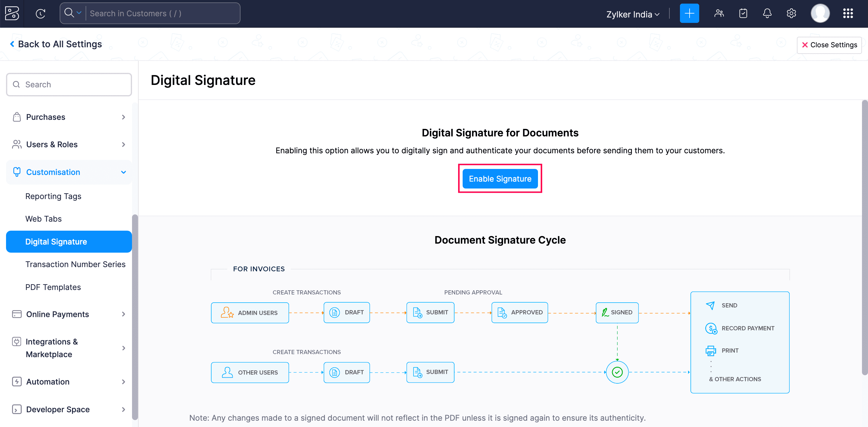This screenshot has width=868, height=427.
Task: Open the settings gear icon
Action: pyautogui.click(x=791, y=14)
